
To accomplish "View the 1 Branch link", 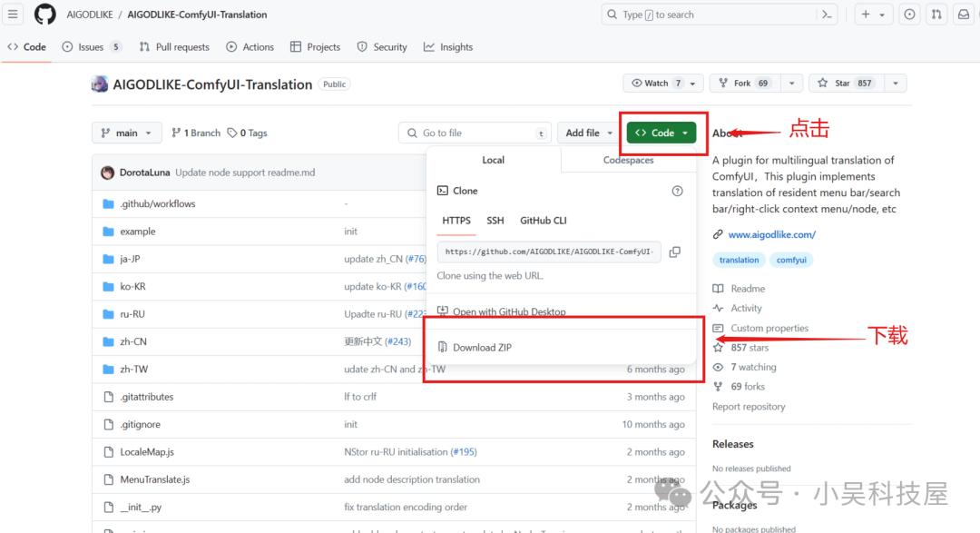I will [196, 133].
